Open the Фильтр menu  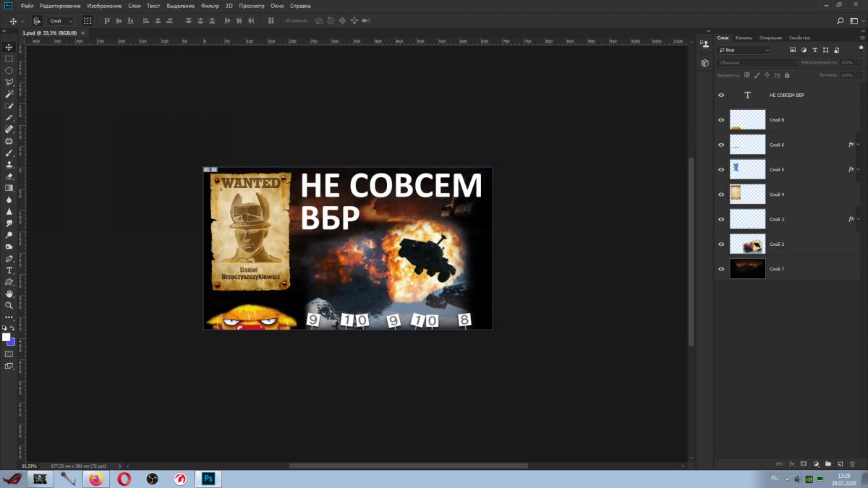pos(210,5)
